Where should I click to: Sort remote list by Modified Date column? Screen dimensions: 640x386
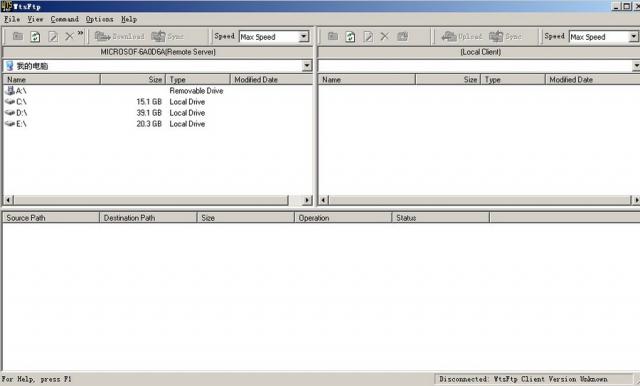(271, 80)
